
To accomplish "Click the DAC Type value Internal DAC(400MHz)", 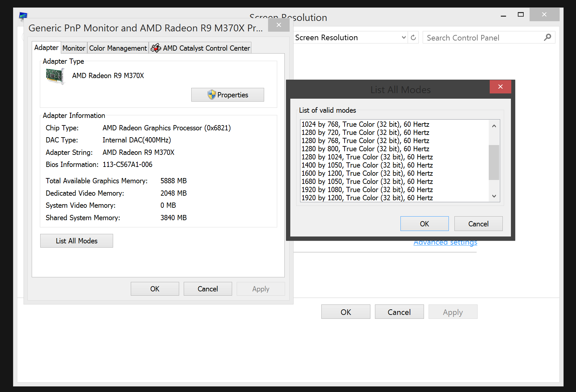I will (137, 140).
